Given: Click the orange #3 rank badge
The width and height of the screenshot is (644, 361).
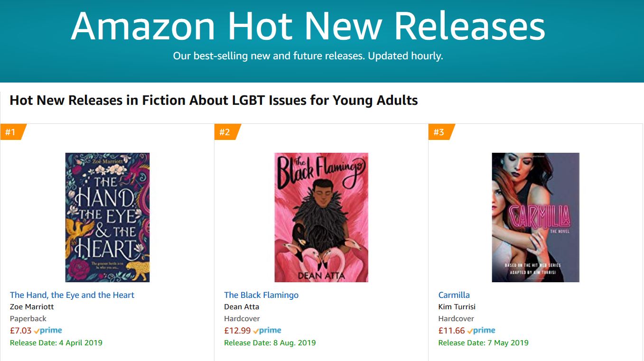Looking at the screenshot, I should [x=439, y=132].
